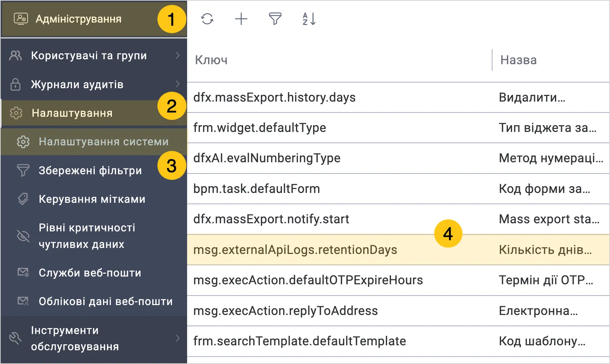Image resolution: width=610 pixels, height=364 pixels.
Task: Click the Mass export sta… name cell
Action: (549, 219)
